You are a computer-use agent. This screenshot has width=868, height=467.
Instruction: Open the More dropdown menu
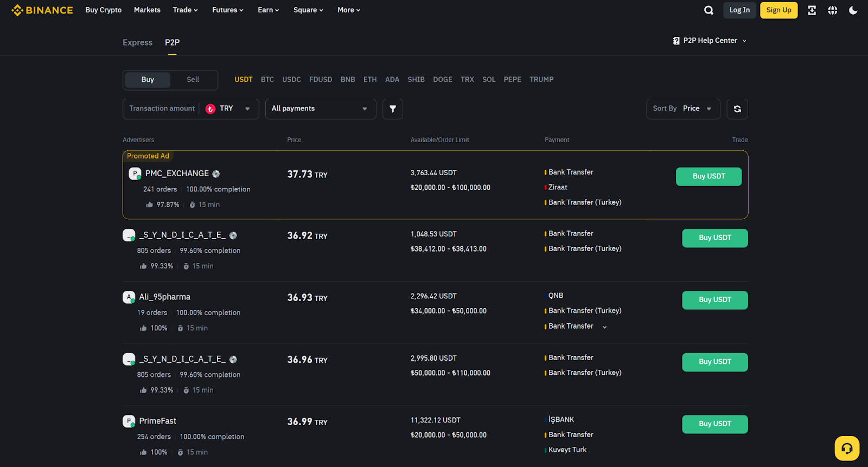[349, 10]
